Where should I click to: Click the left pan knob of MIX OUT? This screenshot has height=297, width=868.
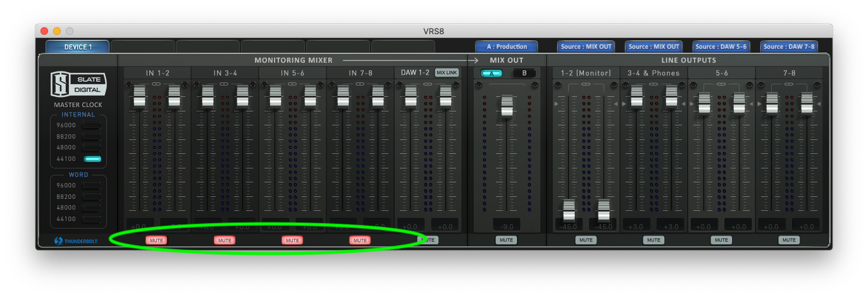[x=478, y=84]
